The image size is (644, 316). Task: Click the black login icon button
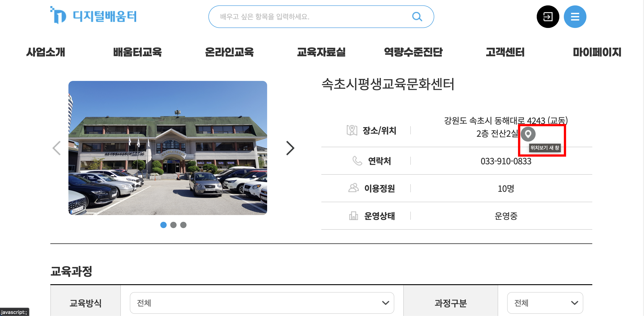point(548,17)
